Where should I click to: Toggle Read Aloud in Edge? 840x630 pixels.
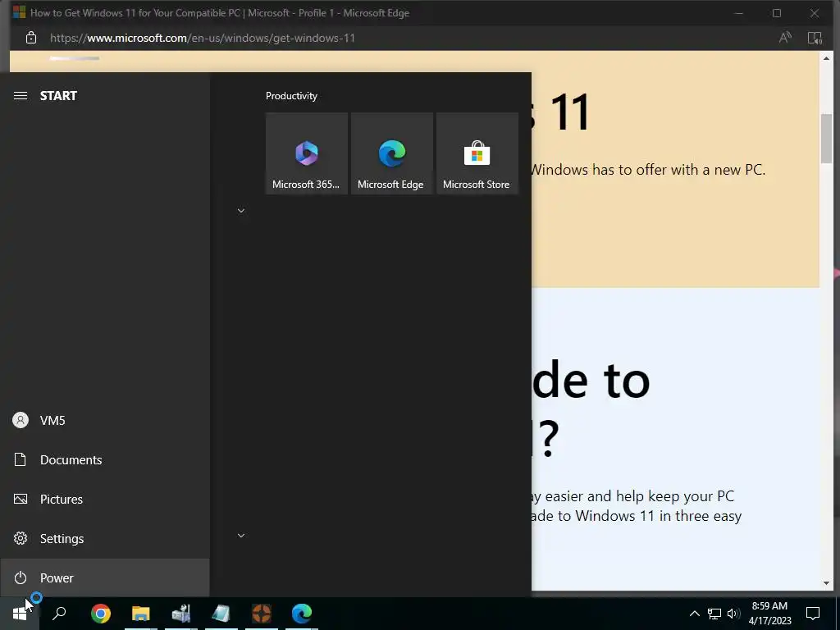(785, 38)
